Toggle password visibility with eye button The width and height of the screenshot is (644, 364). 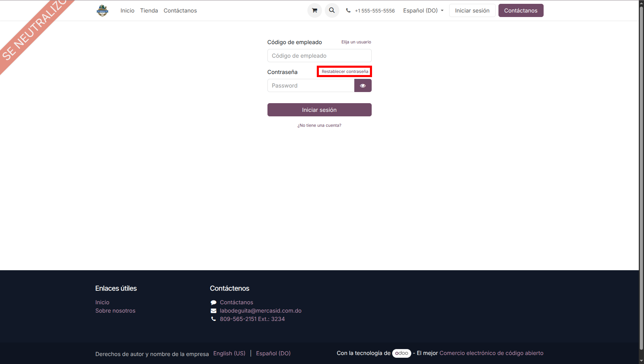[x=363, y=86]
